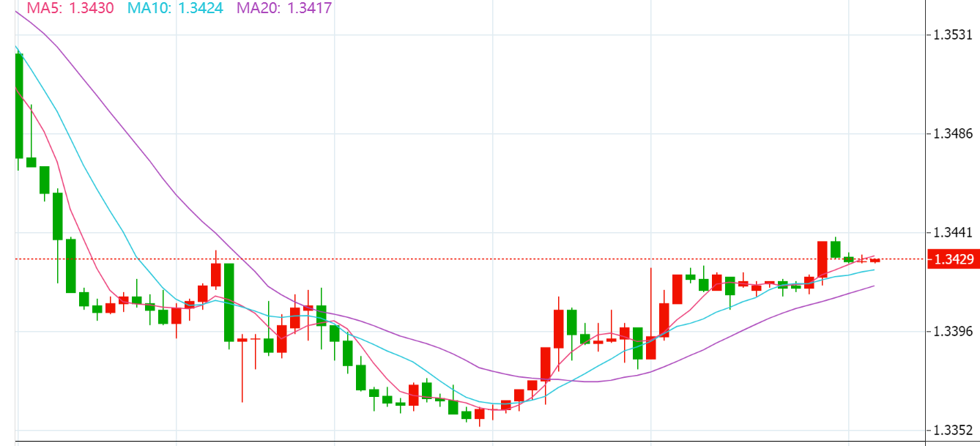Click the MA10: 1.3424 indicator label
Image resolution: width=980 pixels, height=446 pixels.
(x=175, y=9)
